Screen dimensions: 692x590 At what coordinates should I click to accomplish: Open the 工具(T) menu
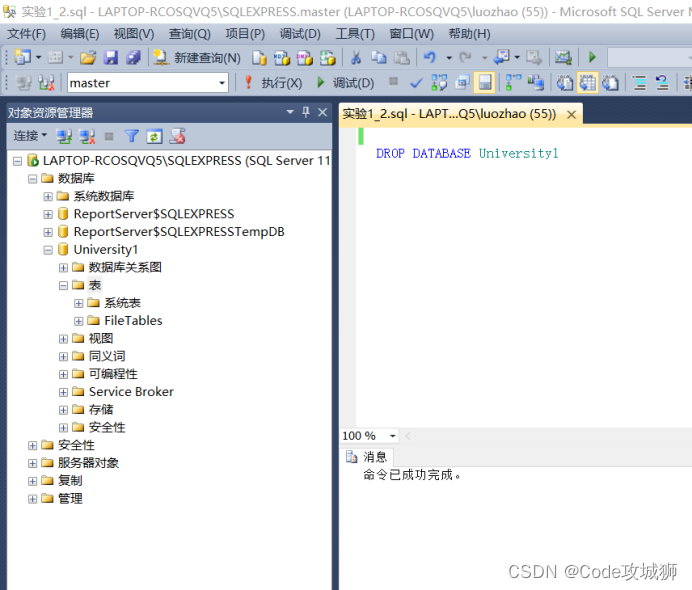click(355, 34)
